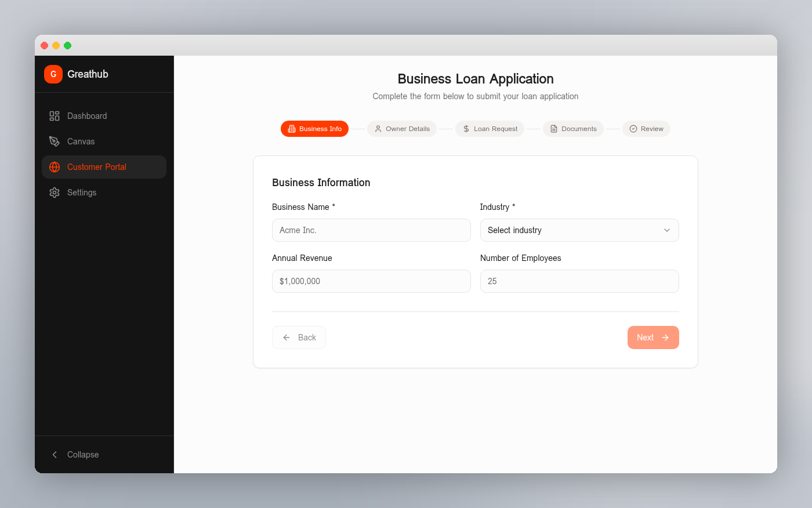This screenshot has width=812, height=508.
Task: Open the Select industry dropdown
Action: pyautogui.click(x=579, y=230)
